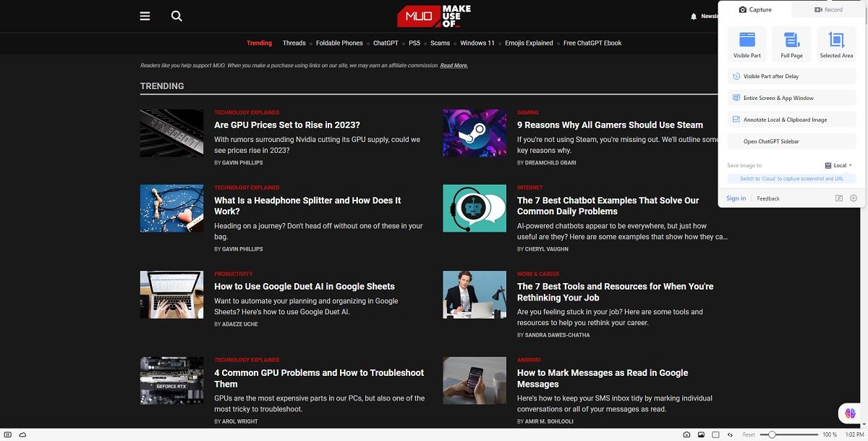This screenshot has width=868, height=441.
Task: Click the Sign in link
Action: point(736,198)
